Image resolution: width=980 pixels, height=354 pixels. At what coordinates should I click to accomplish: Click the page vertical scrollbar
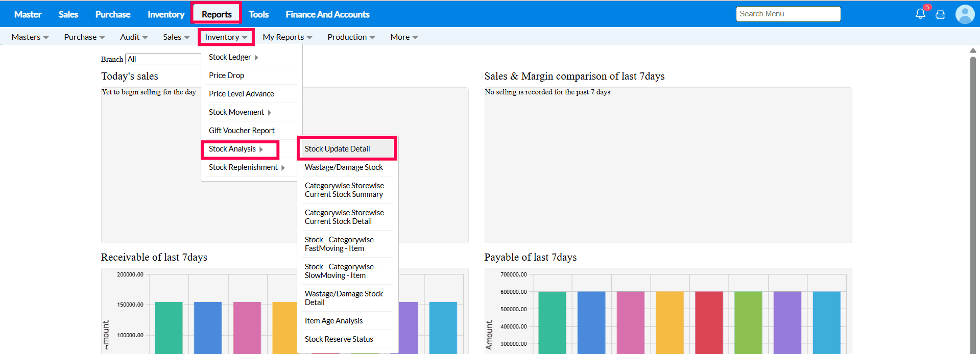point(973,204)
